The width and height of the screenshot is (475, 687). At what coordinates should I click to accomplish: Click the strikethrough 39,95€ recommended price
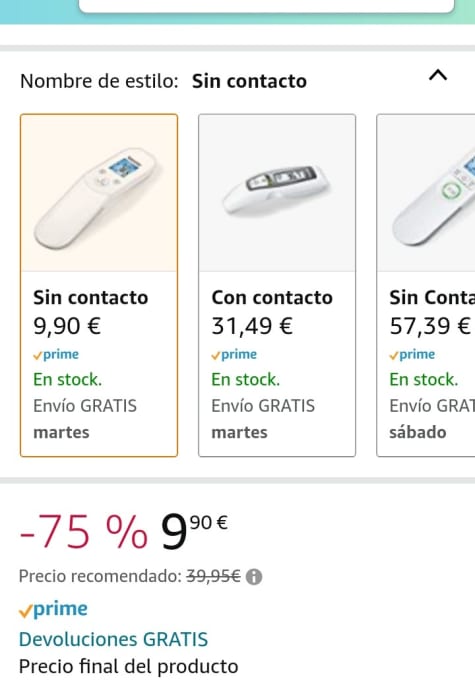tap(213, 576)
